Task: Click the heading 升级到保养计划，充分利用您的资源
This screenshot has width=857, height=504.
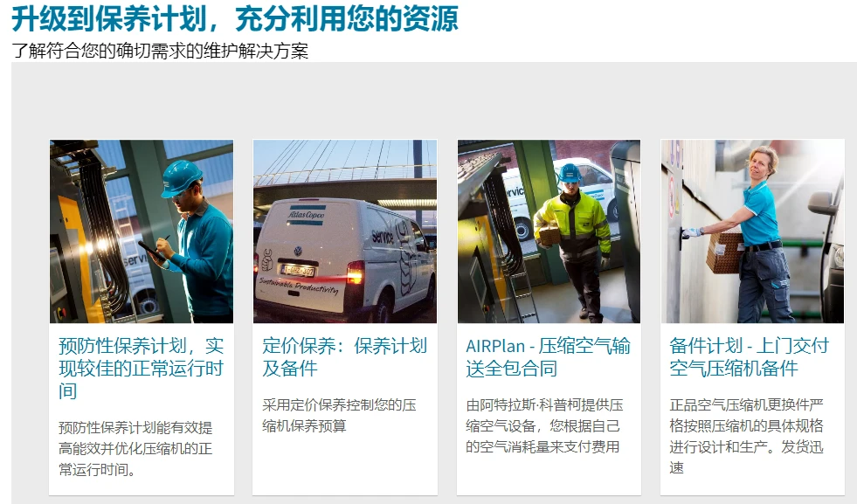Action: (235, 18)
